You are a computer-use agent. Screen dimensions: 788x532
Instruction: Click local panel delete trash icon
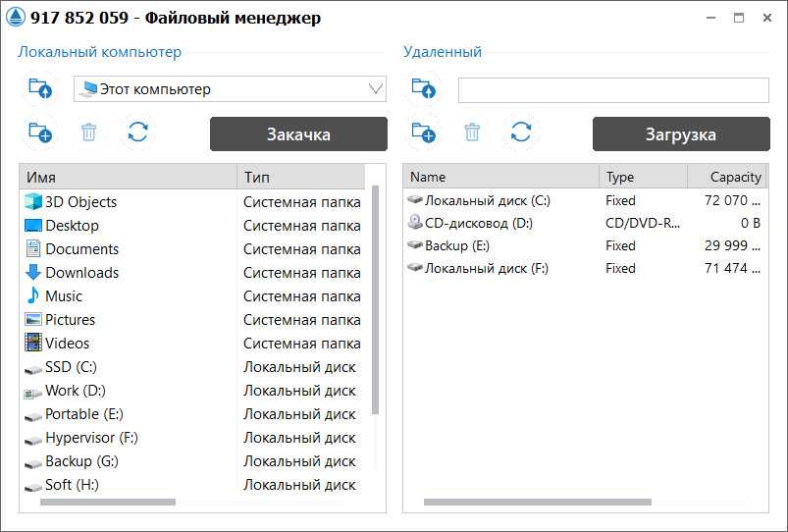click(x=89, y=133)
